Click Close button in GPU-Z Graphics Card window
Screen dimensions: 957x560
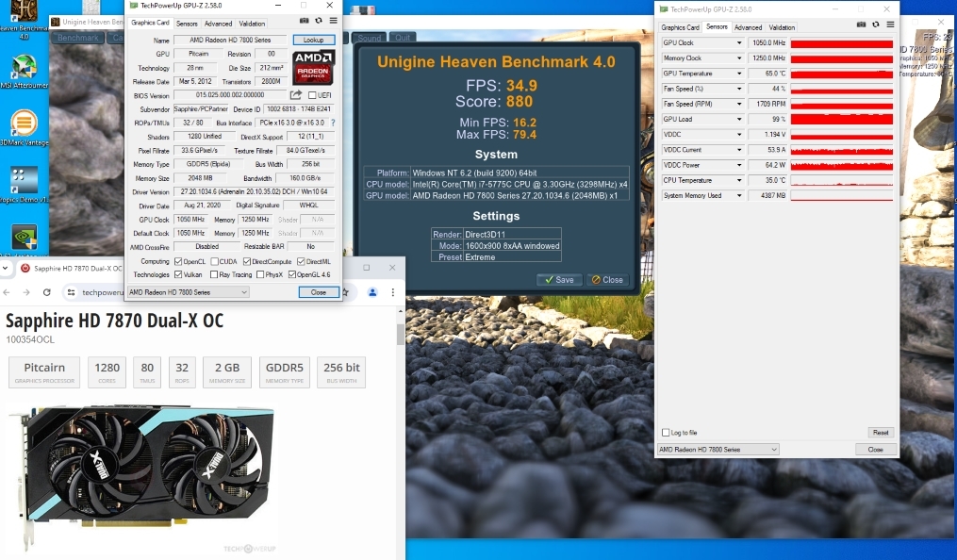click(319, 292)
